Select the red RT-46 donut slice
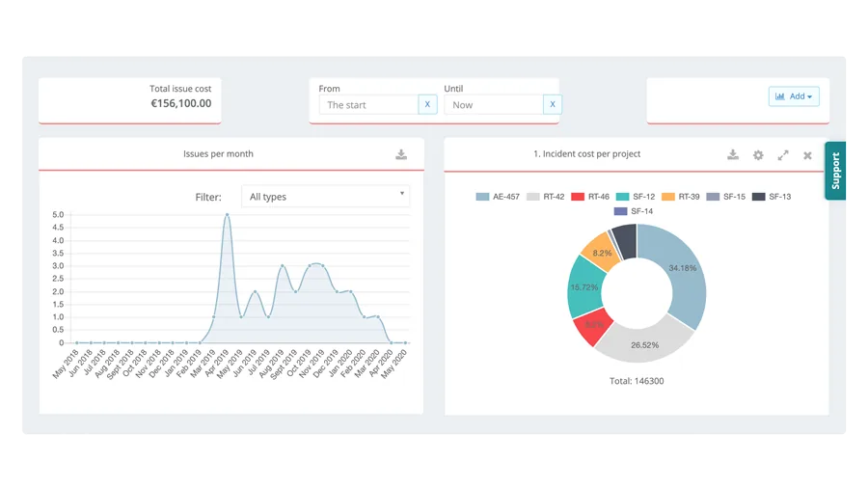 592,326
